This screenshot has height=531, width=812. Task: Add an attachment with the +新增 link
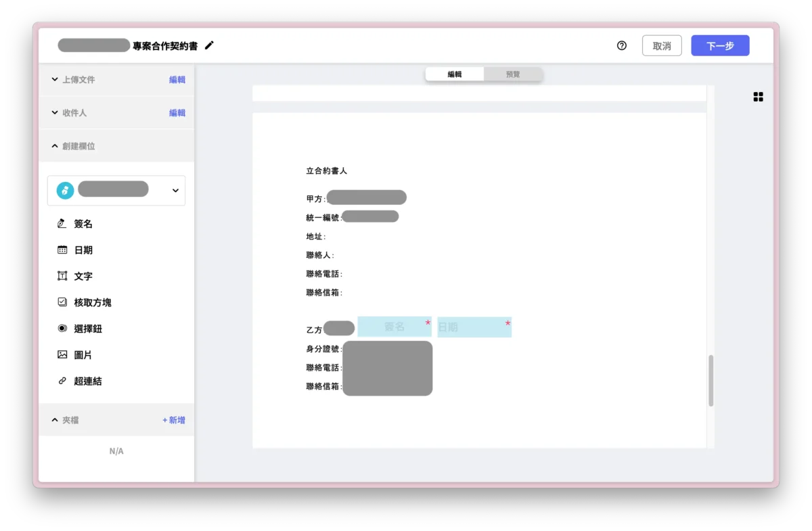pyautogui.click(x=174, y=419)
